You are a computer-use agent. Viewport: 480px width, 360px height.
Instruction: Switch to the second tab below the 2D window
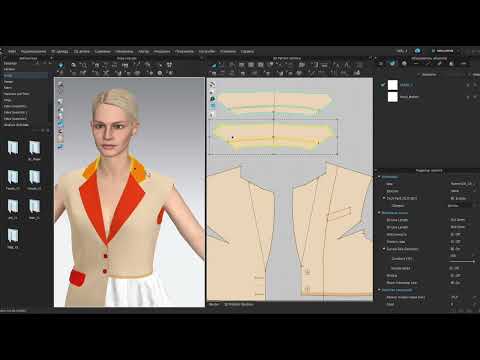click(x=239, y=304)
